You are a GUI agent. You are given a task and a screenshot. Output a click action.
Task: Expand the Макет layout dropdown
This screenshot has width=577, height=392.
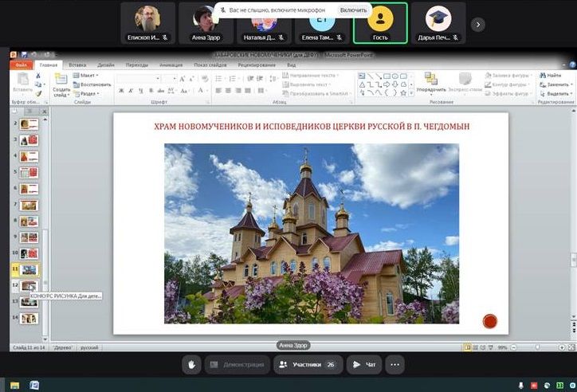(88, 75)
